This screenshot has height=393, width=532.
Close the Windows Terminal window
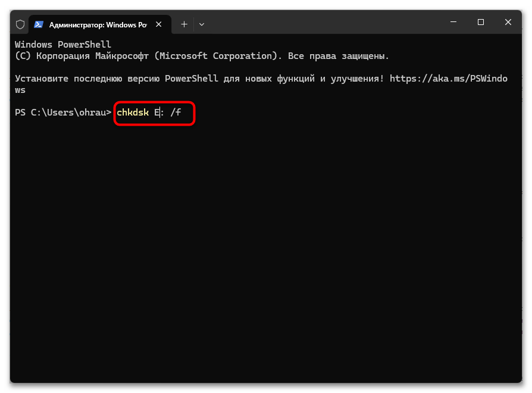click(x=508, y=22)
